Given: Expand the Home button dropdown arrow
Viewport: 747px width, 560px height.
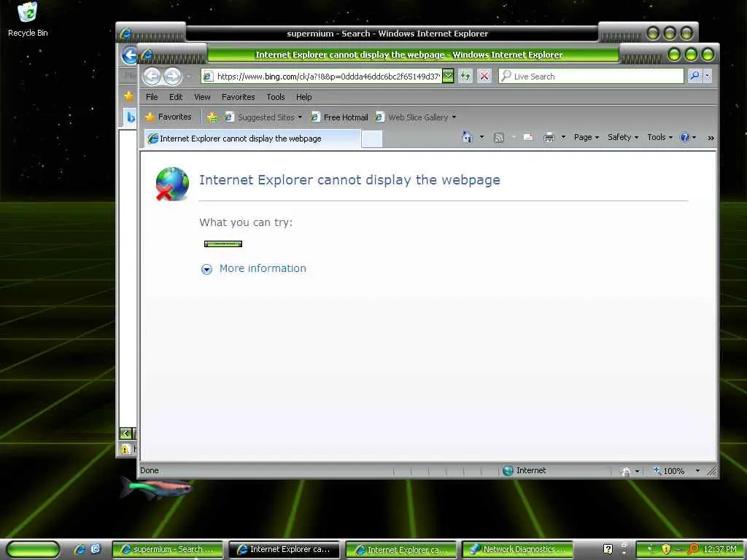Looking at the screenshot, I should coord(481,137).
